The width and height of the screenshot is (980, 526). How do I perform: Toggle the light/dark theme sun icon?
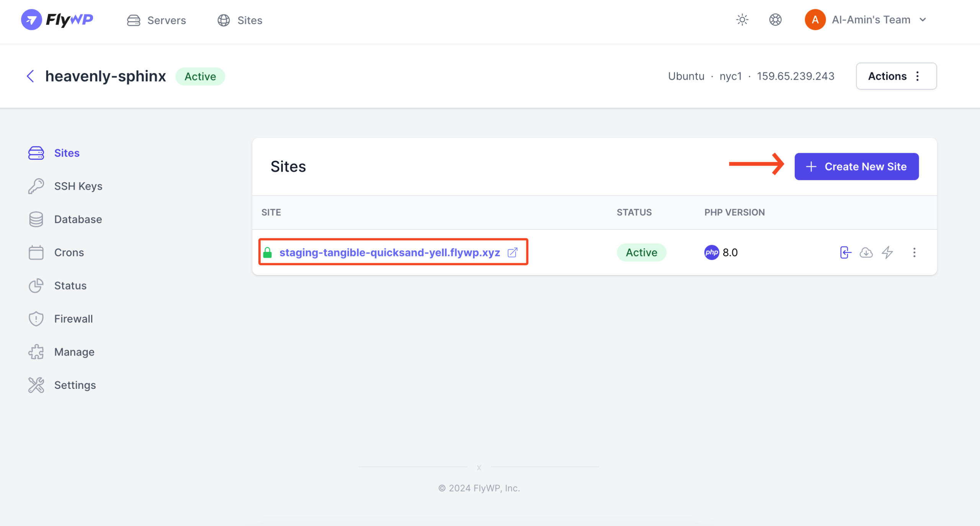pyautogui.click(x=742, y=20)
